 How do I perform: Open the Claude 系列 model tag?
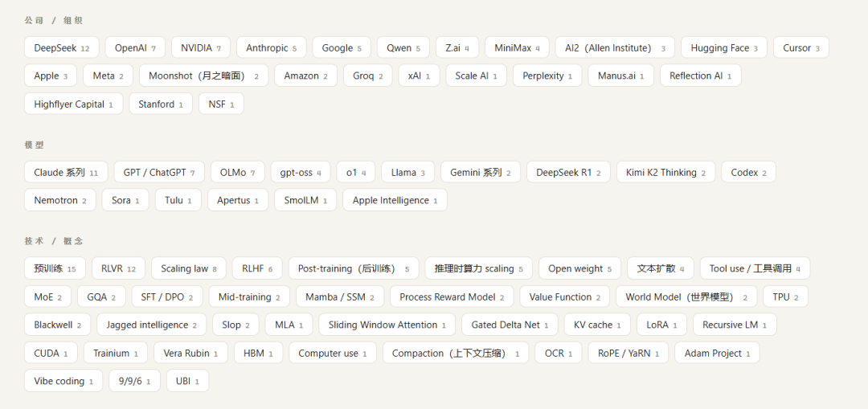66,172
